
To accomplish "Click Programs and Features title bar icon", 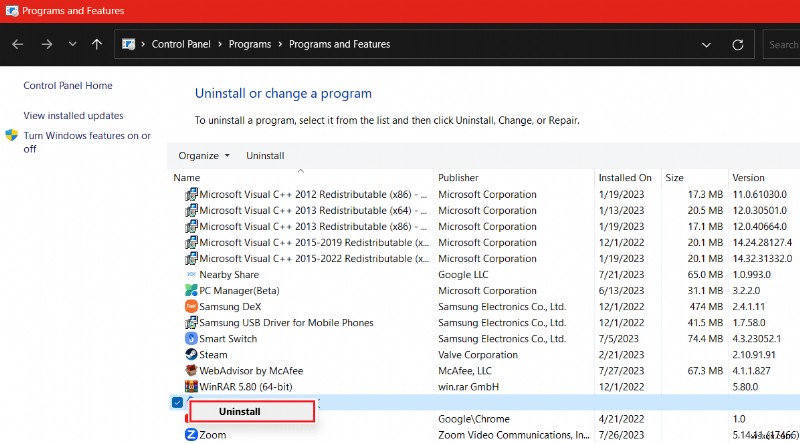I will (12, 11).
